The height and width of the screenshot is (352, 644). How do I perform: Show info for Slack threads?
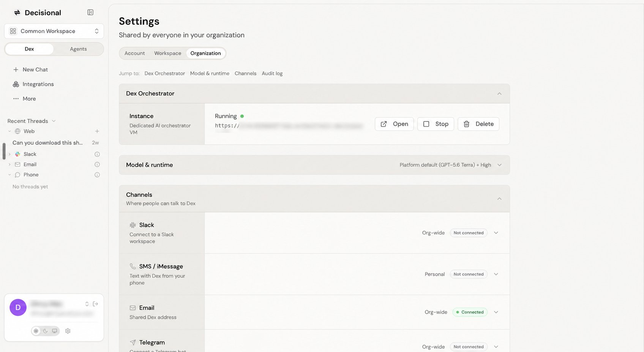tap(97, 154)
